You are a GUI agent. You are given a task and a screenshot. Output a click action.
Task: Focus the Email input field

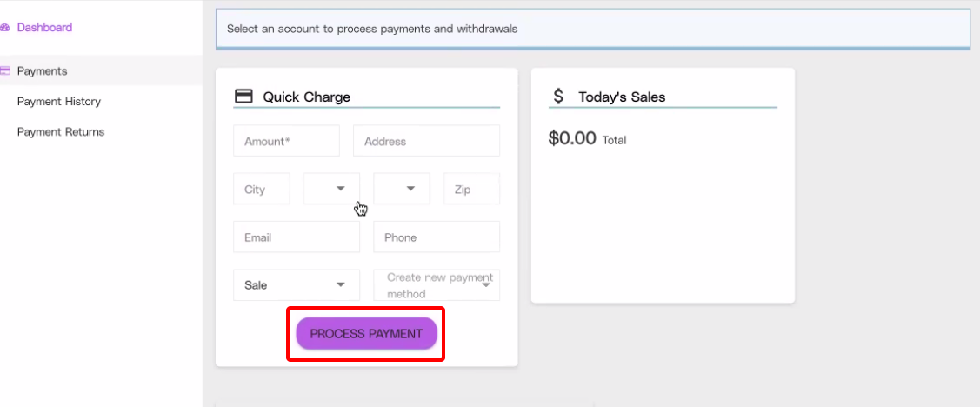296,237
